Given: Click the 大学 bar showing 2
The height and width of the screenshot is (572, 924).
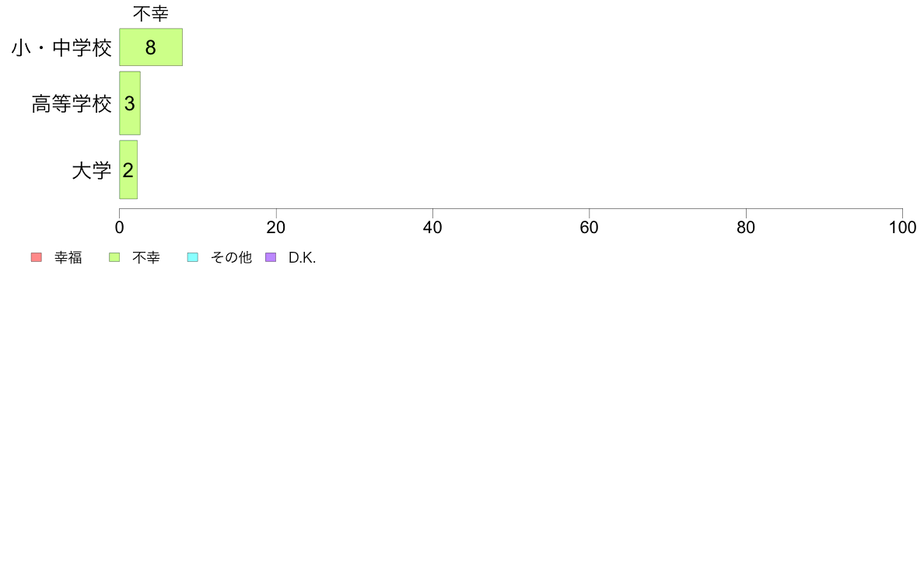Looking at the screenshot, I should click(x=128, y=170).
